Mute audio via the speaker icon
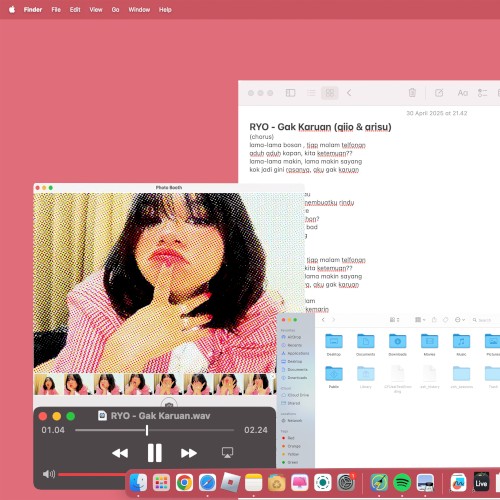Image resolution: width=500 pixels, height=500 pixels. pyautogui.click(x=49, y=474)
